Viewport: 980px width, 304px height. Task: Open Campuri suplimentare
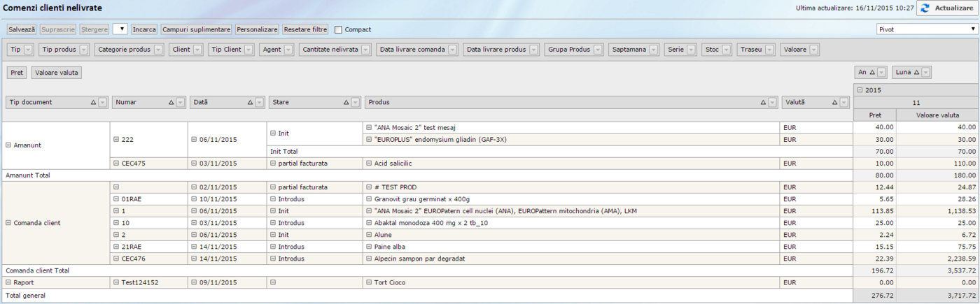(x=196, y=30)
